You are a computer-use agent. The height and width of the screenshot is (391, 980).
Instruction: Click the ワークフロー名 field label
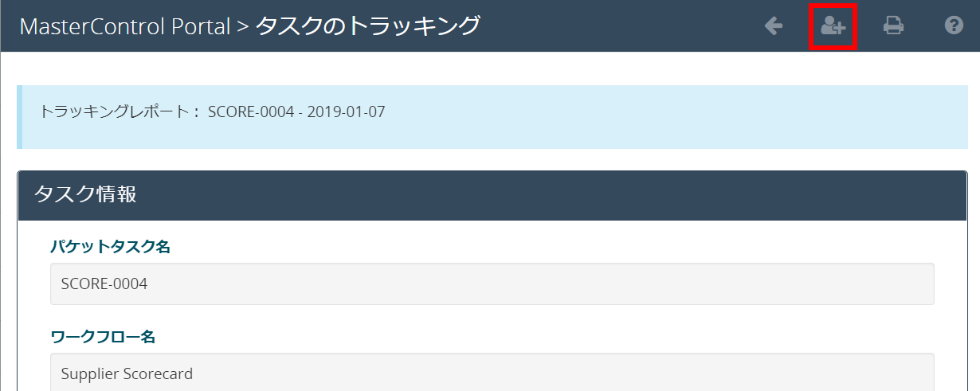pos(102,337)
